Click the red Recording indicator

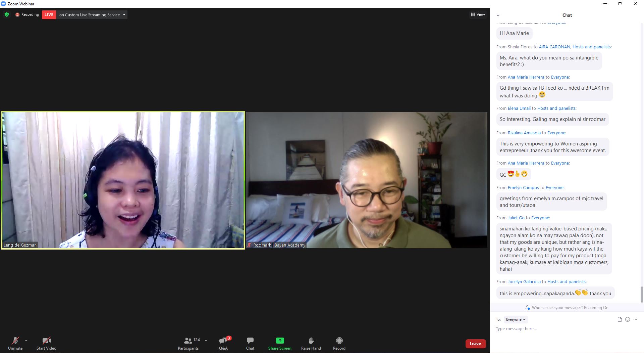tap(27, 15)
